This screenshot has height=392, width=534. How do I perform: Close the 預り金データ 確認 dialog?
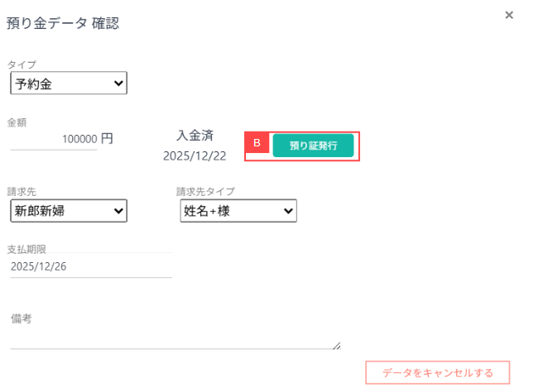click(x=509, y=15)
